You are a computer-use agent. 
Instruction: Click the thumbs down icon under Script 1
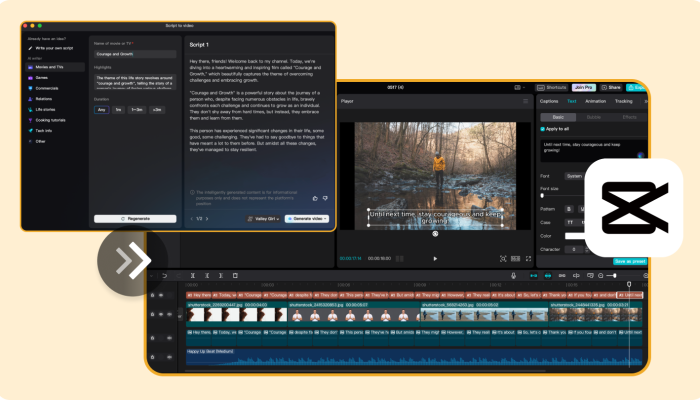click(325, 198)
